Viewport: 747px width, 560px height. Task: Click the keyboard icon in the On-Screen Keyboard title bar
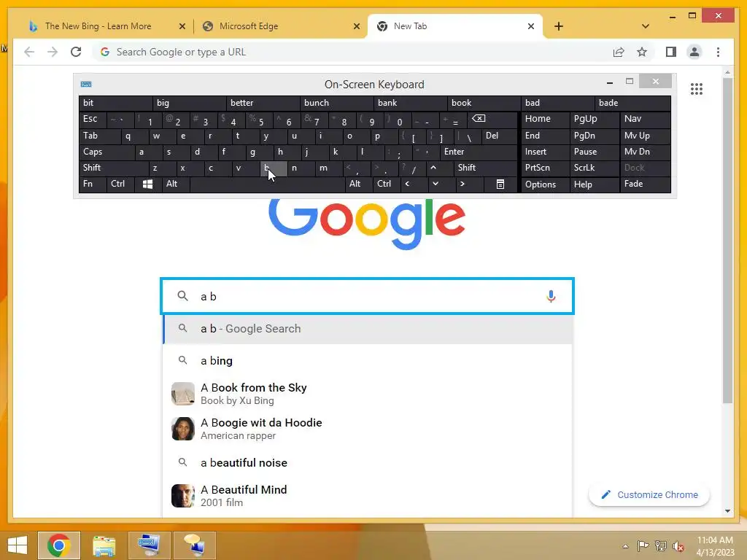click(86, 85)
